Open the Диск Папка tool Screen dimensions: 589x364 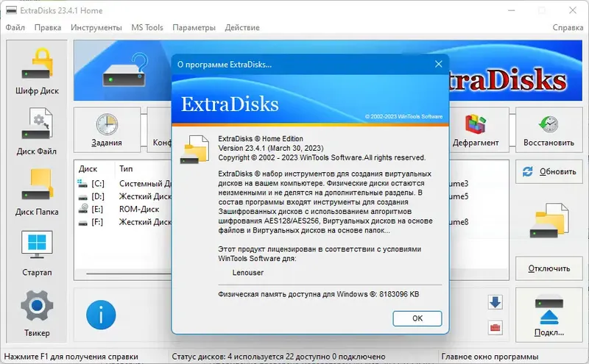click(x=37, y=192)
